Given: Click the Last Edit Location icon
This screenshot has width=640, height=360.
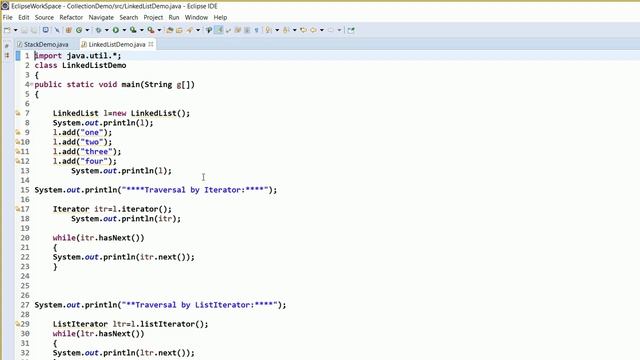Looking at the screenshot, I should pyautogui.click(x=303, y=30).
